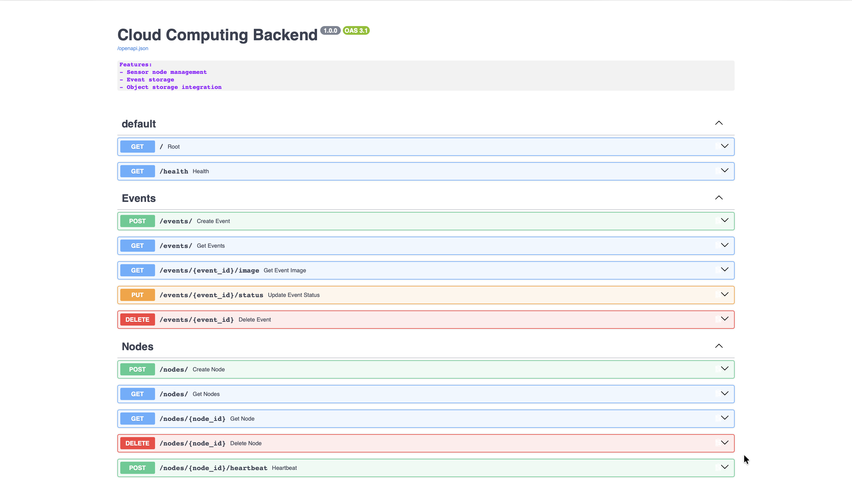Viewport: 852px width, 504px height.
Task: Click the Nodes section heading
Action: click(138, 347)
